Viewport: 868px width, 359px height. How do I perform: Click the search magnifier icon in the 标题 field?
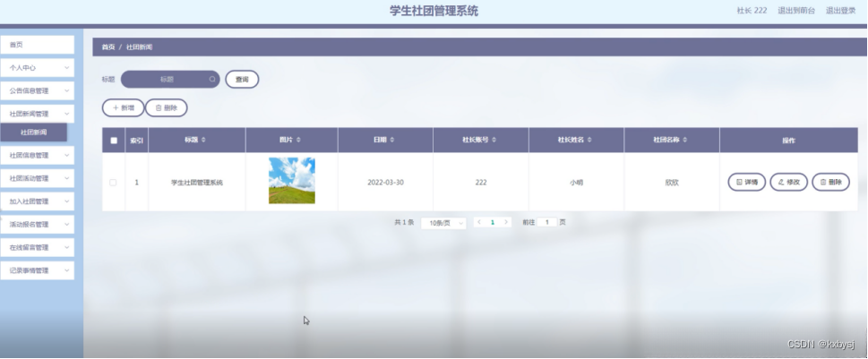click(212, 79)
